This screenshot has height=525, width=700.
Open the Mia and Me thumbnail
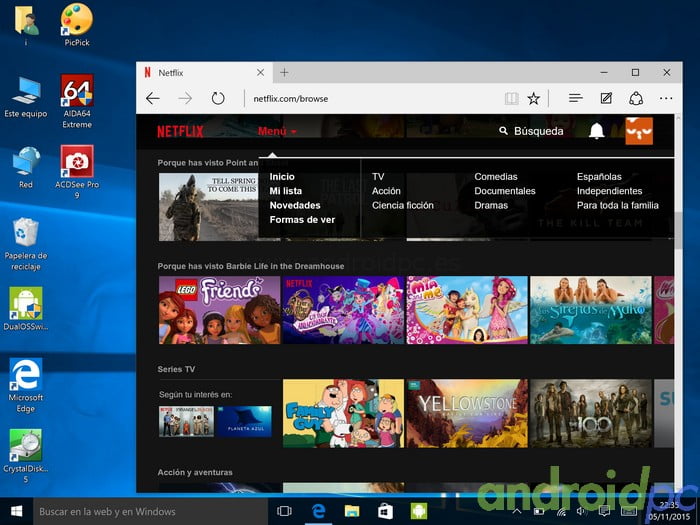click(467, 310)
